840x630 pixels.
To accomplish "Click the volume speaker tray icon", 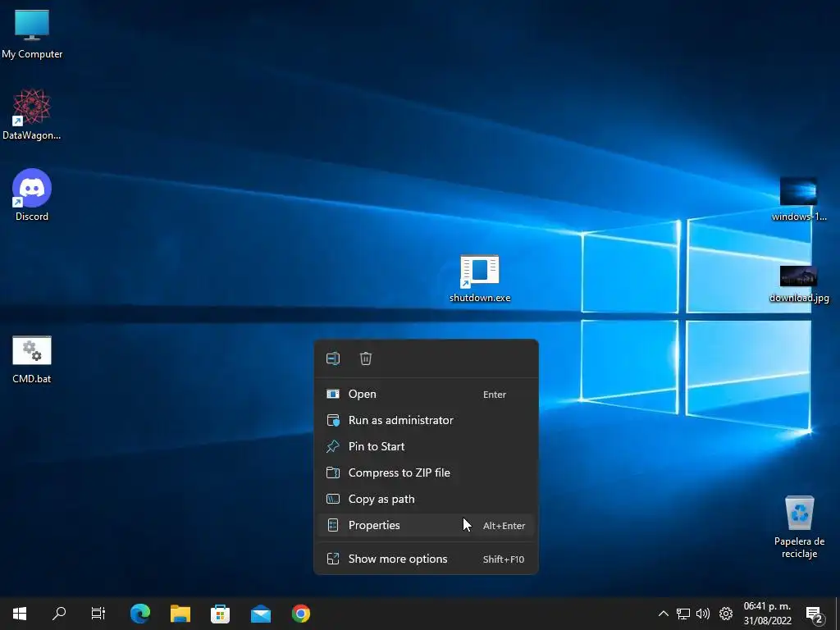I will (703, 614).
